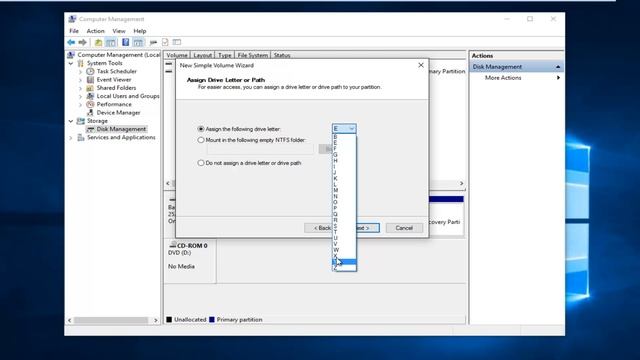Collapse the System Tools tree node
The width and height of the screenshot is (640, 360).
coord(71,63)
